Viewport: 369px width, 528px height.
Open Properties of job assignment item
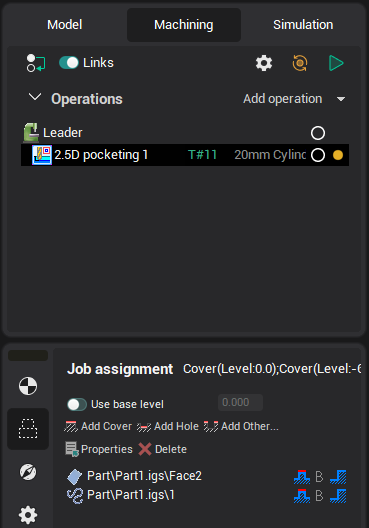pos(99,449)
